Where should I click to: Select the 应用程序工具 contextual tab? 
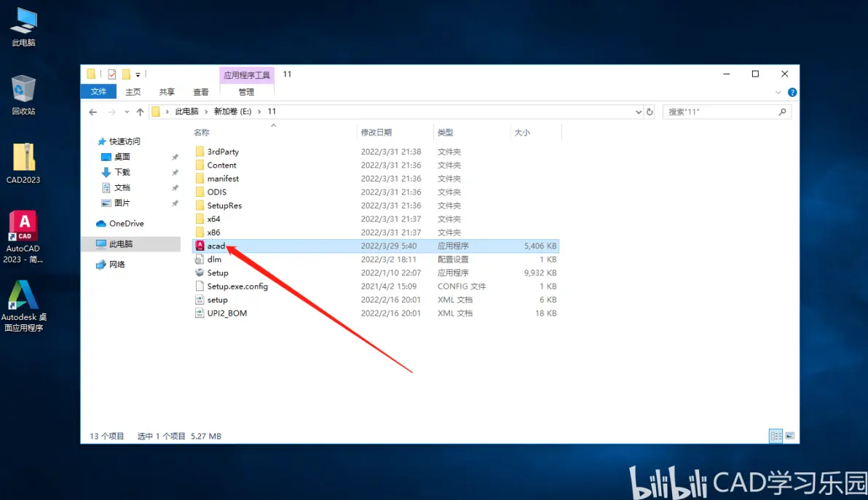coord(247,75)
